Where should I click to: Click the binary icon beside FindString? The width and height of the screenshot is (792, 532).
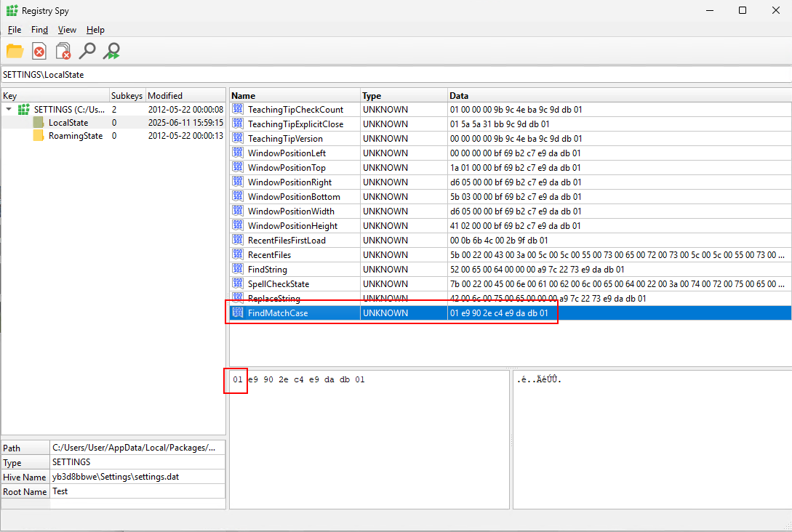(238, 269)
